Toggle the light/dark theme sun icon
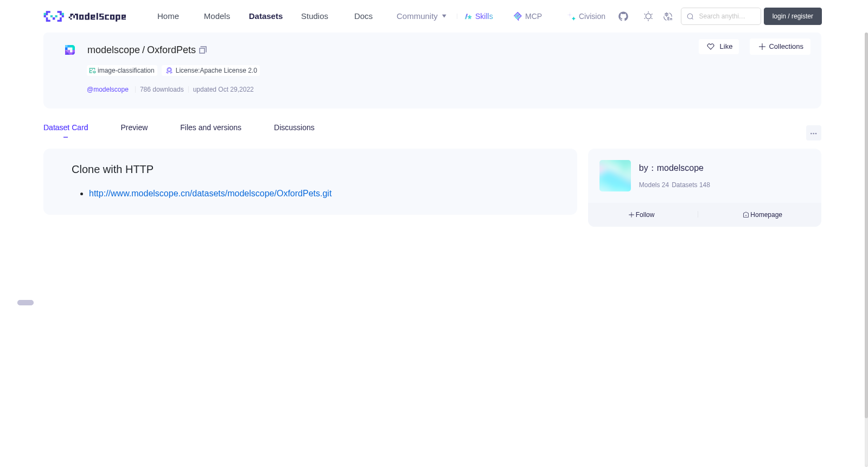This screenshot has width=868, height=467. pos(648,16)
